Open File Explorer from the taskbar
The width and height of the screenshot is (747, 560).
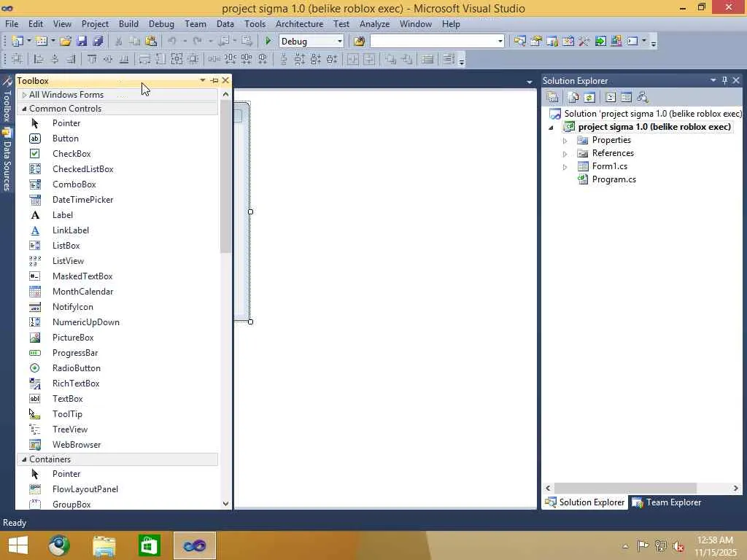[104, 545]
